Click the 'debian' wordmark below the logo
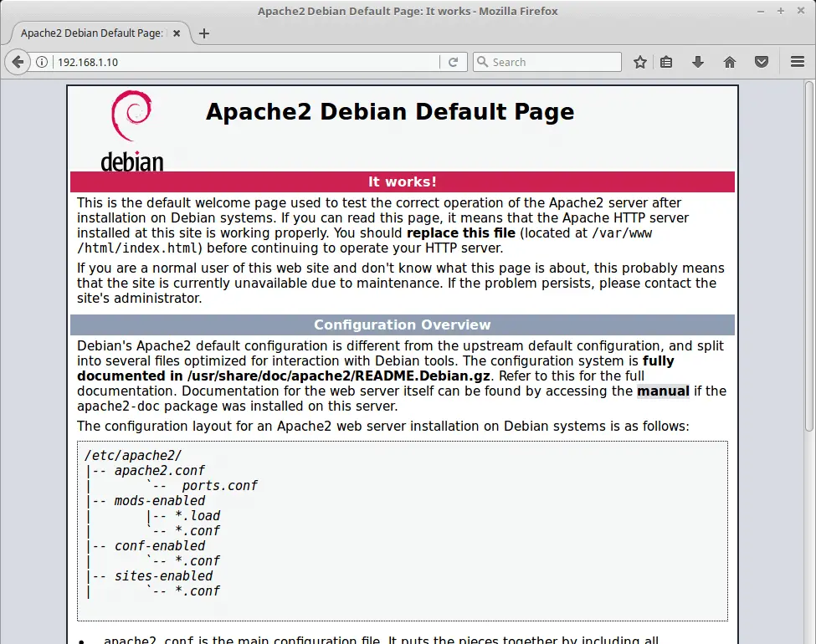 pyautogui.click(x=131, y=161)
